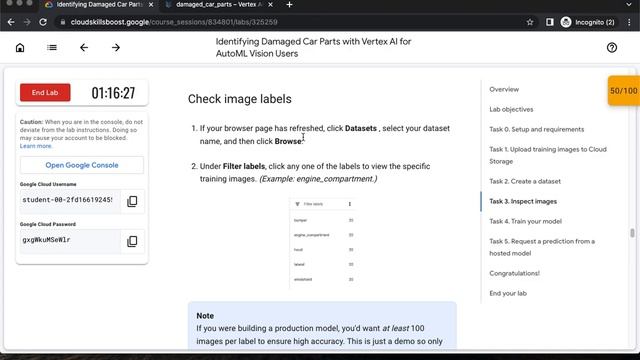Screen dimensions: 640x360
Task: Jump to Task 0. Setup and requirements
Action: click(536, 129)
